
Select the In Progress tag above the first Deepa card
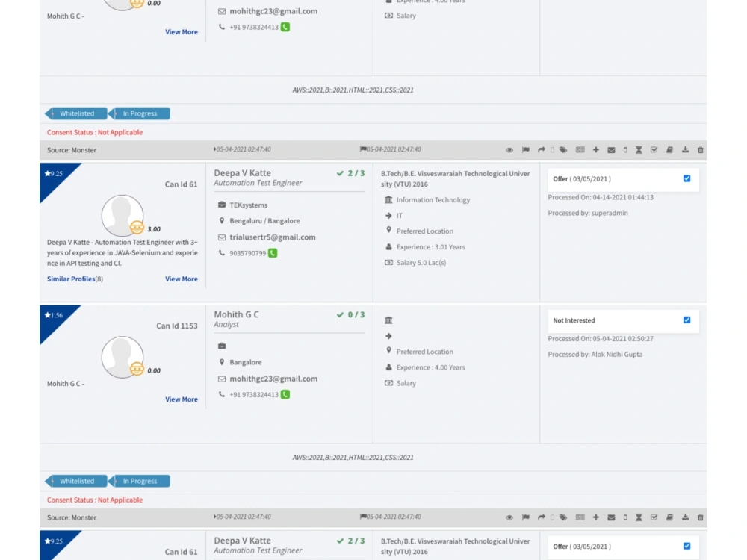pos(139,113)
